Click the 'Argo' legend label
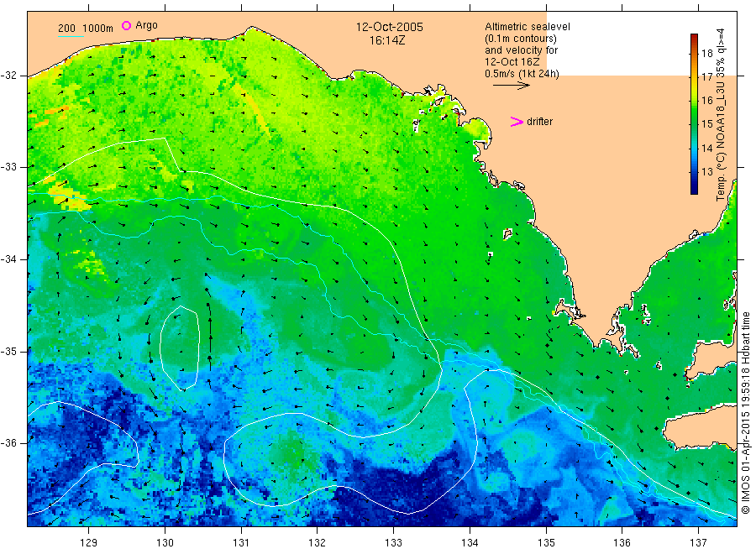 146,25
